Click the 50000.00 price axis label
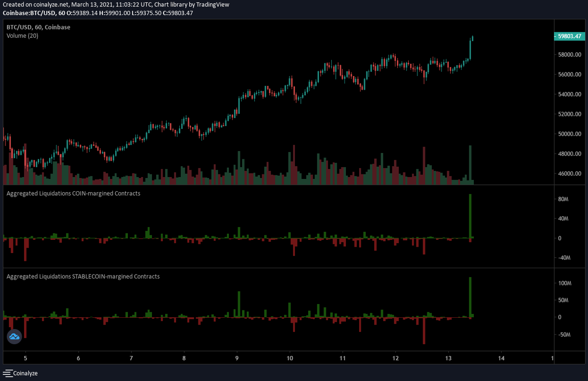This screenshot has width=588, height=381. pyautogui.click(x=569, y=134)
